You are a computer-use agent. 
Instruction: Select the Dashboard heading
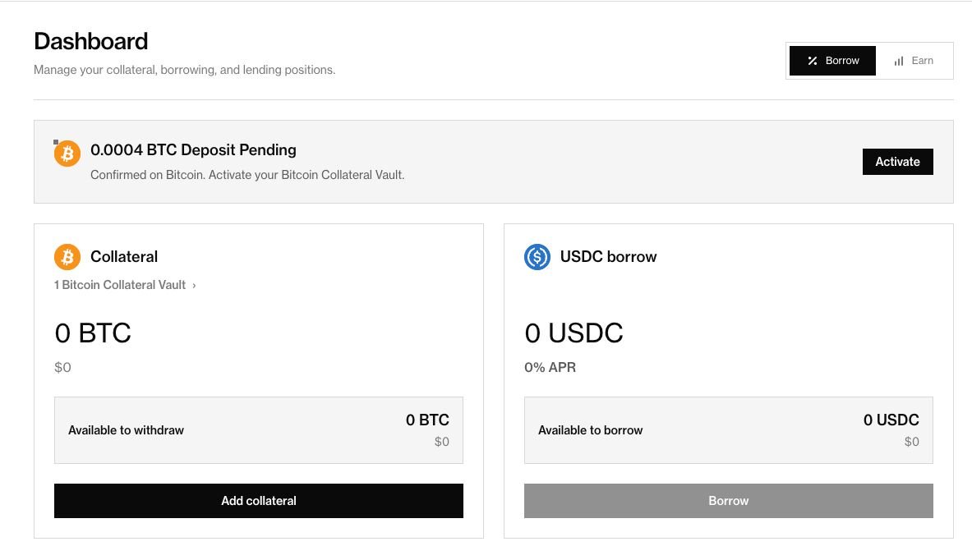(90, 42)
